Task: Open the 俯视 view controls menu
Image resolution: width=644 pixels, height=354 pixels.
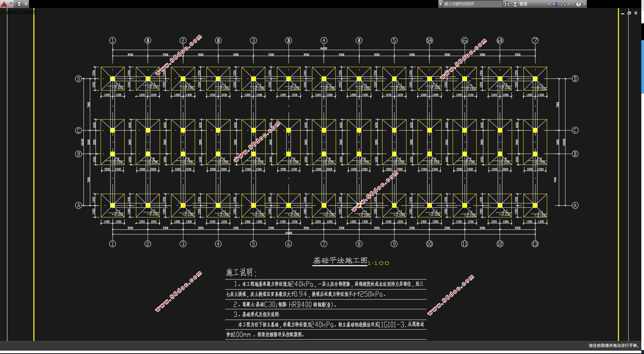Action: (x=12, y=13)
